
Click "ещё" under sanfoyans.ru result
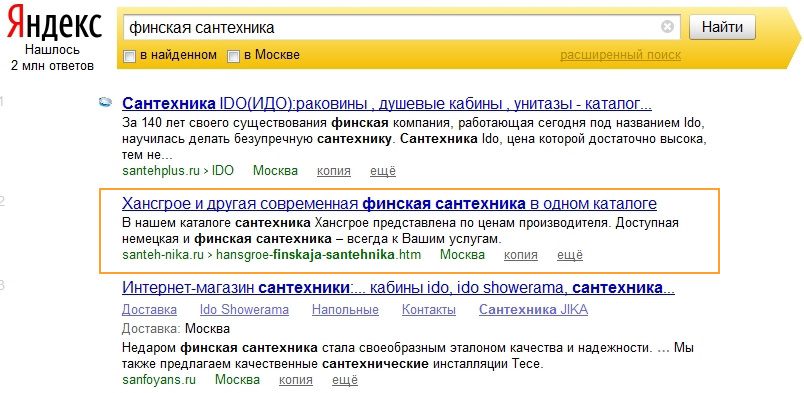coord(345,380)
